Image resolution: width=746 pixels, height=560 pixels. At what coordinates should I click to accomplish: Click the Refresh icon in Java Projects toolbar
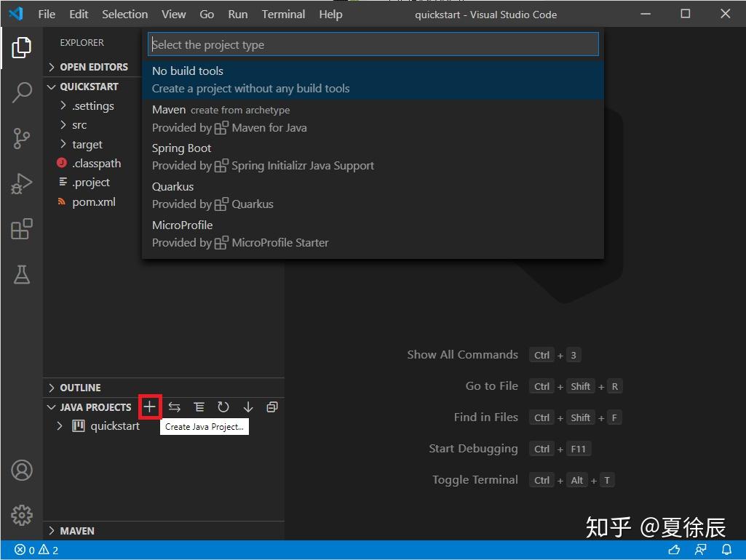click(223, 407)
